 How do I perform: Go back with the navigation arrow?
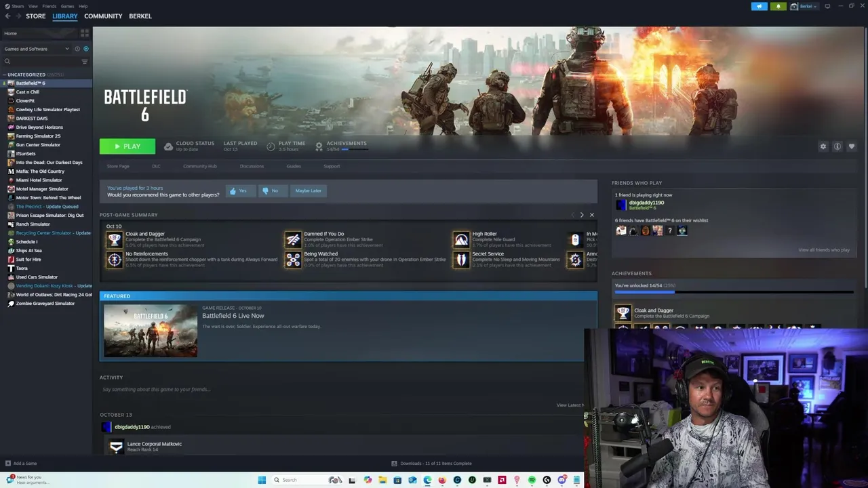click(x=7, y=16)
